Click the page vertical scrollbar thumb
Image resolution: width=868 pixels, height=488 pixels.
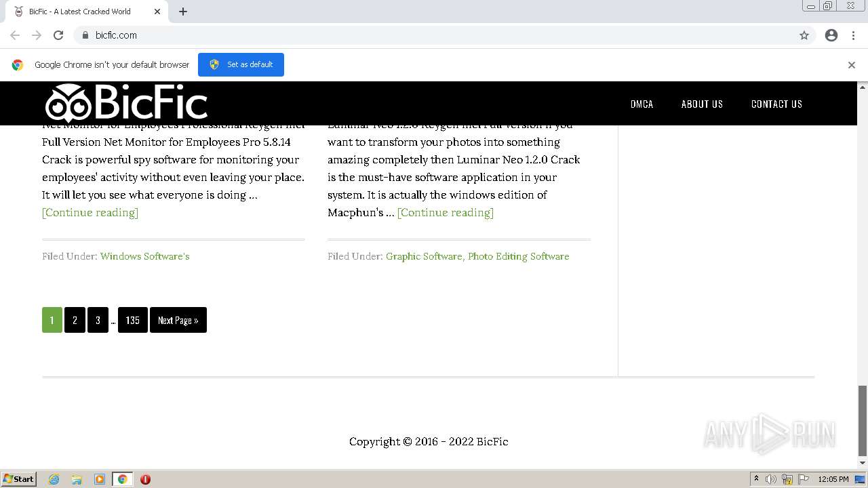click(863, 421)
